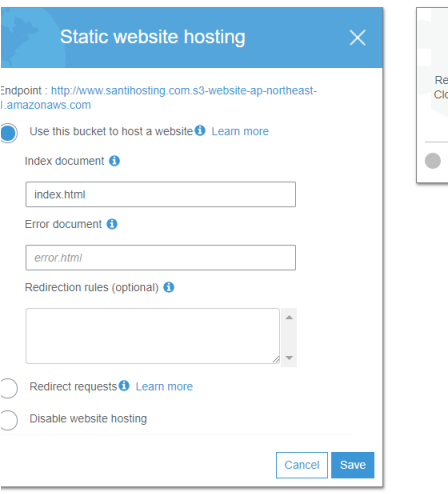Click scroll down arrow of redirection rules box
The height and width of the screenshot is (494, 448).
point(289,358)
